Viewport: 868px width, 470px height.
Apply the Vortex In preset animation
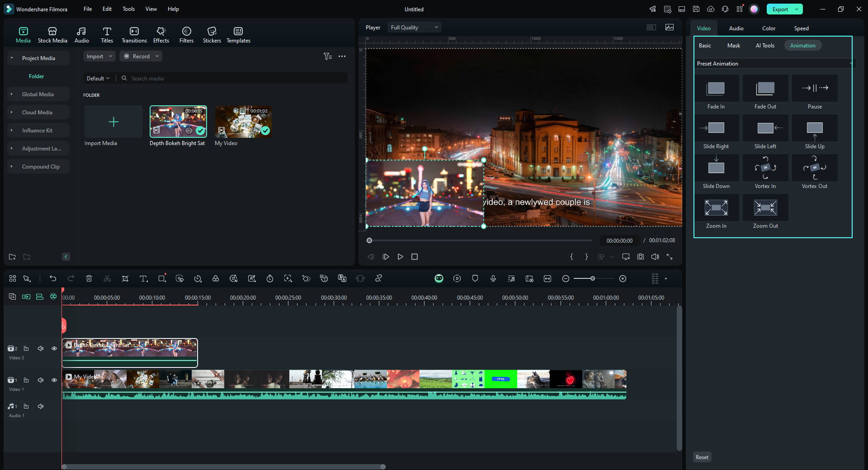tap(765, 172)
